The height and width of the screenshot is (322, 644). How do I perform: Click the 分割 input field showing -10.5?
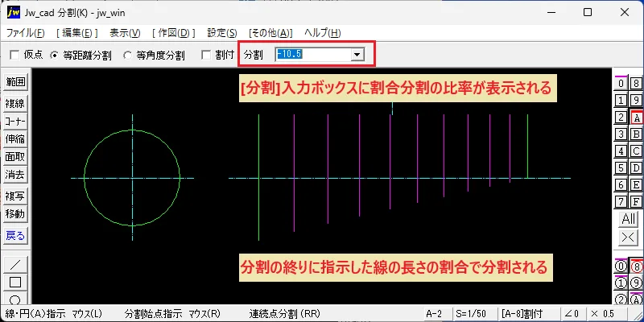[313, 54]
